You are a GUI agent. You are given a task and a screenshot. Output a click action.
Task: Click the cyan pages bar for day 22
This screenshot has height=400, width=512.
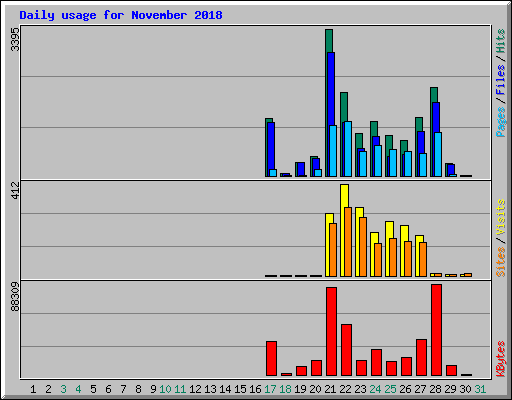tap(348, 149)
